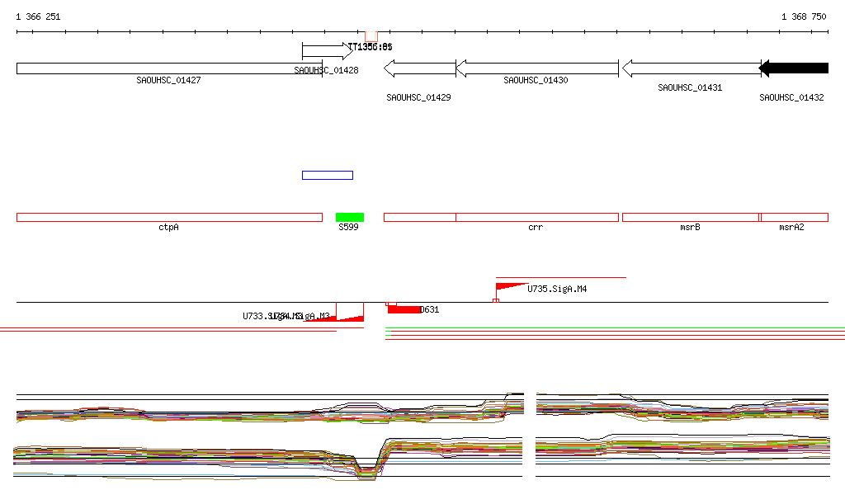Click the red terminator box on the ruler
This screenshot has height=504, width=845.
click(x=371, y=36)
